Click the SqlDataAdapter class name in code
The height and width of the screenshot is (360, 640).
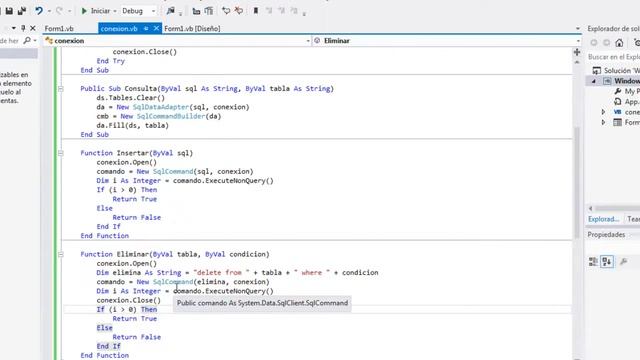point(160,107)
